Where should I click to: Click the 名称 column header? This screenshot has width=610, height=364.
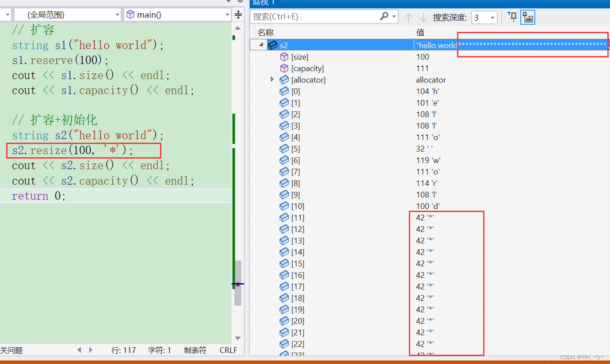pos(266,32)
